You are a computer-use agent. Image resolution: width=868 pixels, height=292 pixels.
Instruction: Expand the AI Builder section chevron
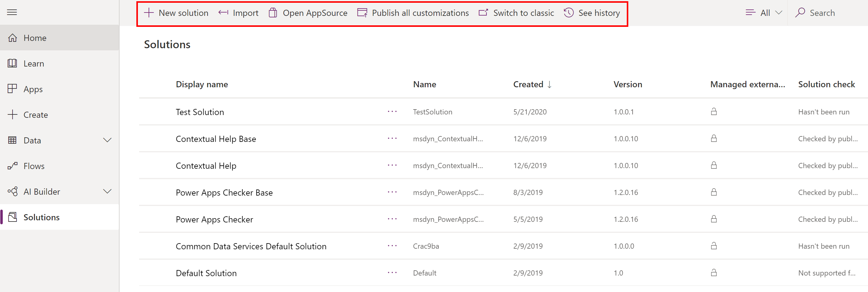(x=107, y=191)
